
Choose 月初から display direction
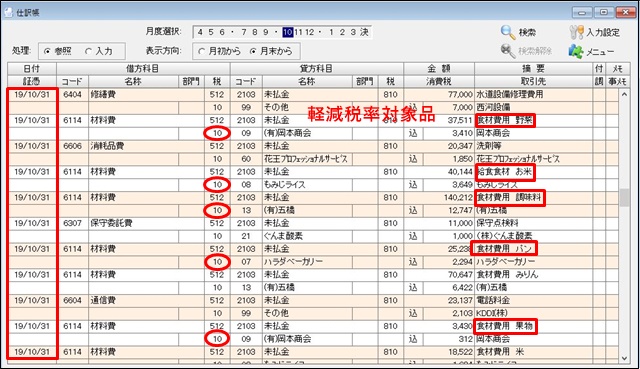tap(201, 51)
